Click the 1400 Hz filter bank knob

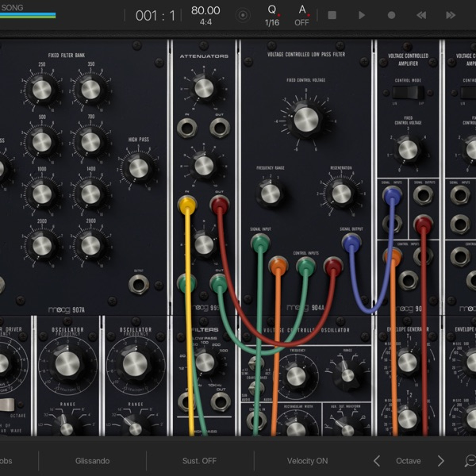[x=91, y=194]
